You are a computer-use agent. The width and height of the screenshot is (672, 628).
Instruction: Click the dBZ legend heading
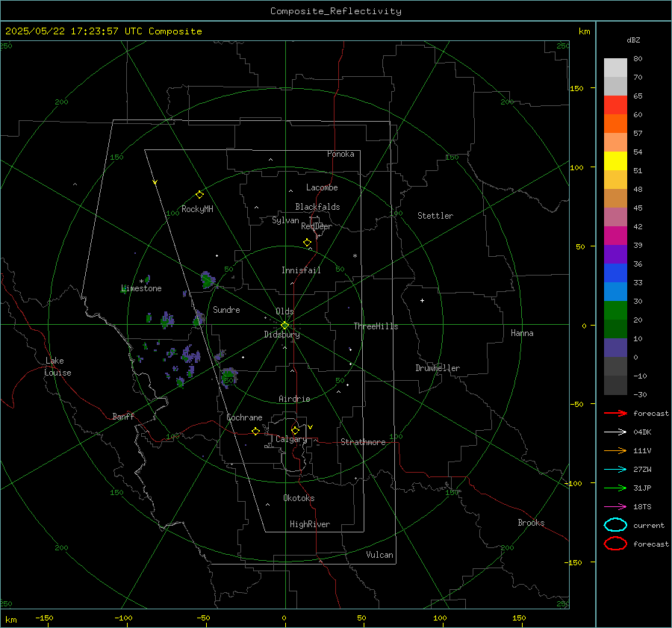633,40
